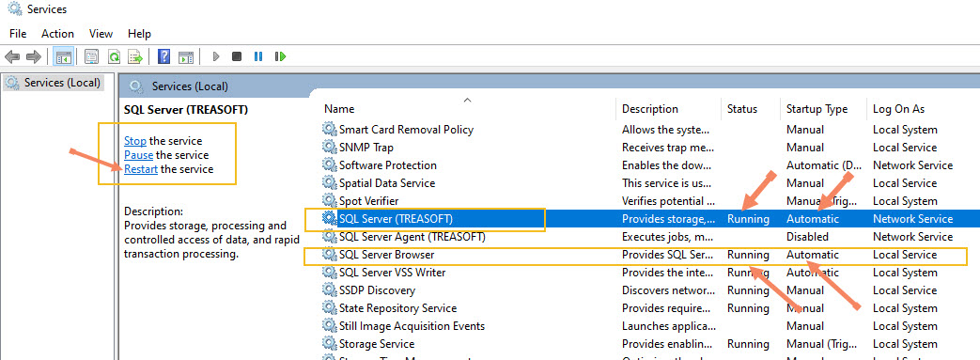Click gear icon of State Repository Service

(329, 308)
